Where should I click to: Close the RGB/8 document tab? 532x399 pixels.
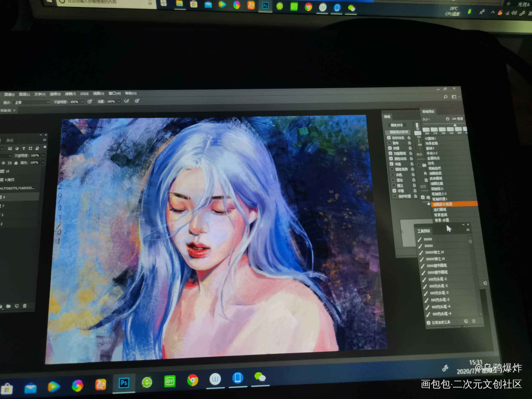click(x=14, y=110)
